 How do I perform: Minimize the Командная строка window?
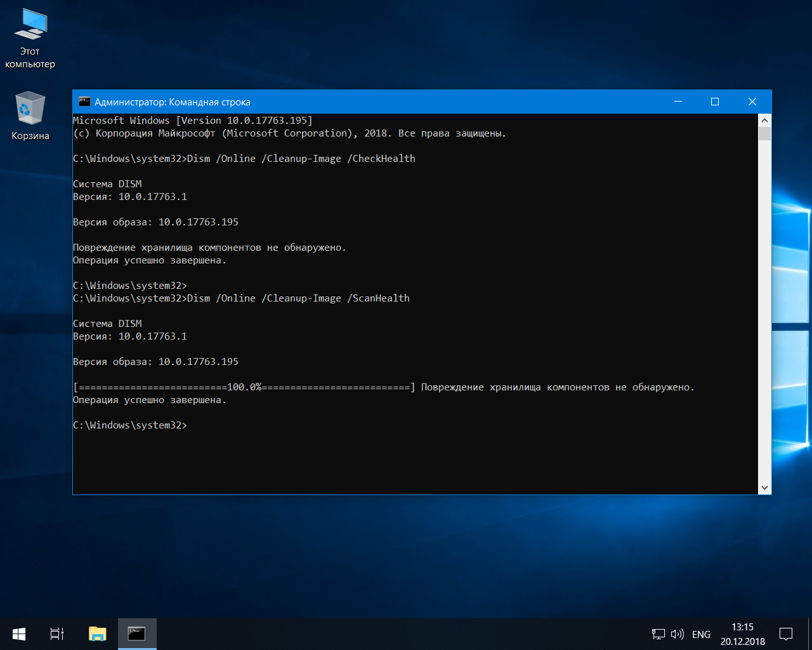click(x=678, y=102)
